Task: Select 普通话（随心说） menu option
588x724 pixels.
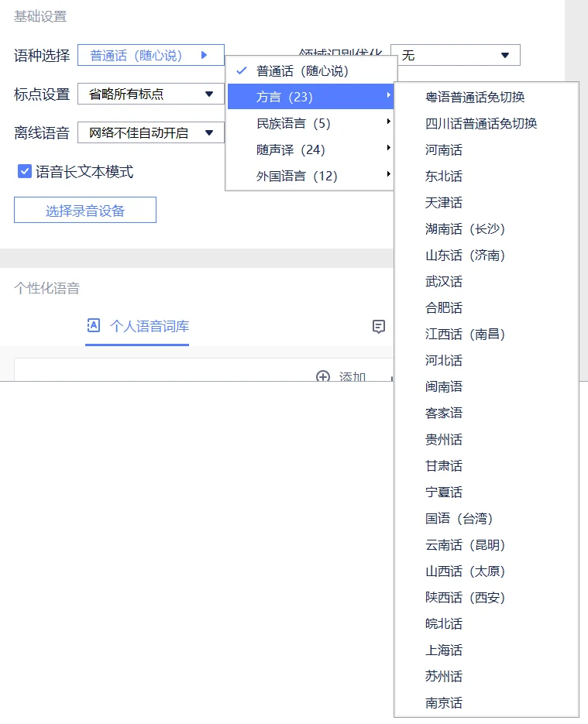Action: 303,71
